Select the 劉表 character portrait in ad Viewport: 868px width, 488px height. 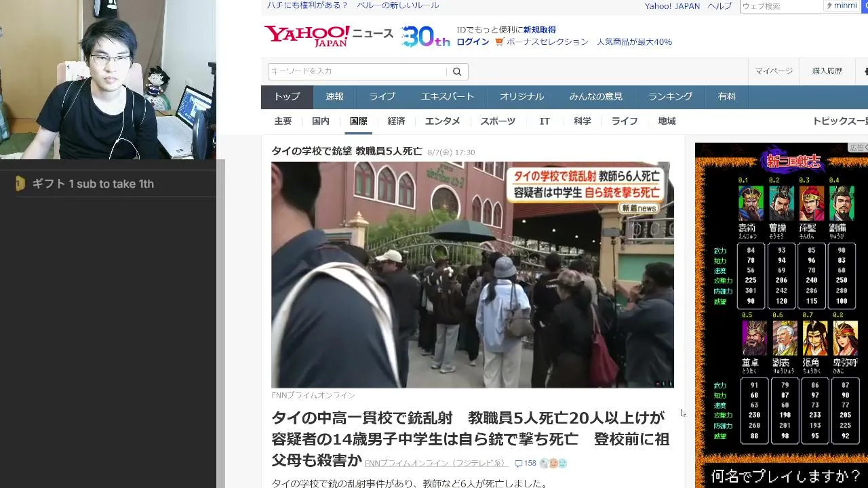click(x=785, y=338)
